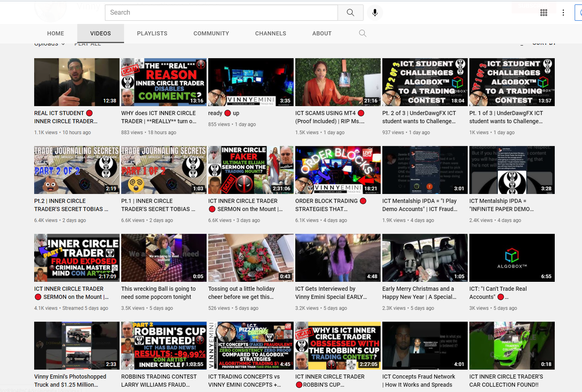The height and width of the screenshot is (392, 582).
Task: Click 'Pt.2 | INNER CIRCLE TRADER'S SECRET' title
Action: tap(71, 205)
